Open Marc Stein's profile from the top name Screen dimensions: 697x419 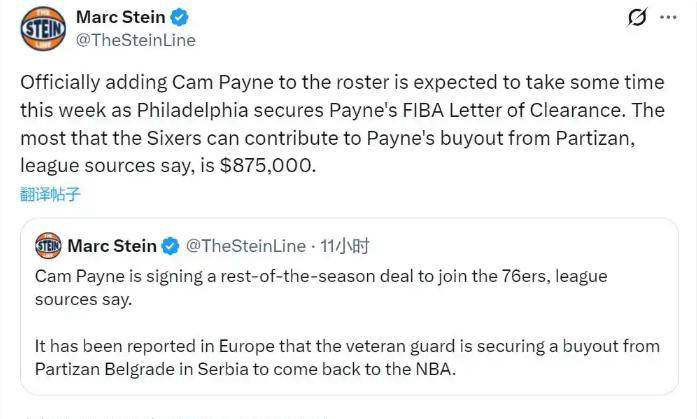119,17
